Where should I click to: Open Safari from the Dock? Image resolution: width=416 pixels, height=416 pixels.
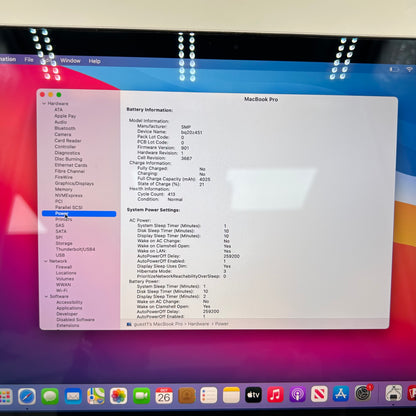[27, 396]
